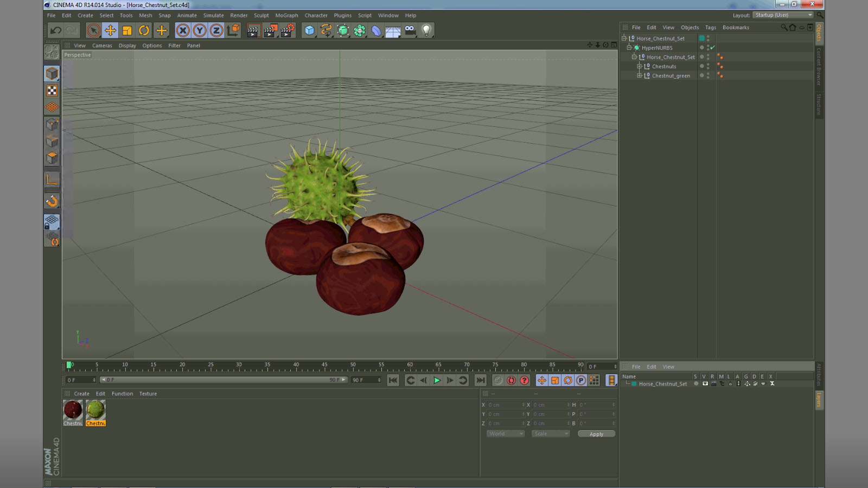Open the Simulate menu
This screenshot has width=868, height=488.
pos(213,15)
